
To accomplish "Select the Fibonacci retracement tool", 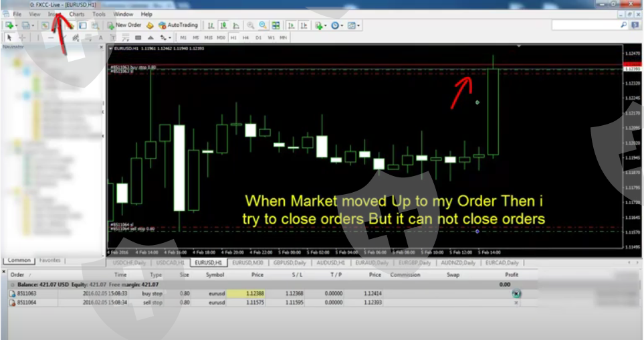I will [x=88, y=37].
